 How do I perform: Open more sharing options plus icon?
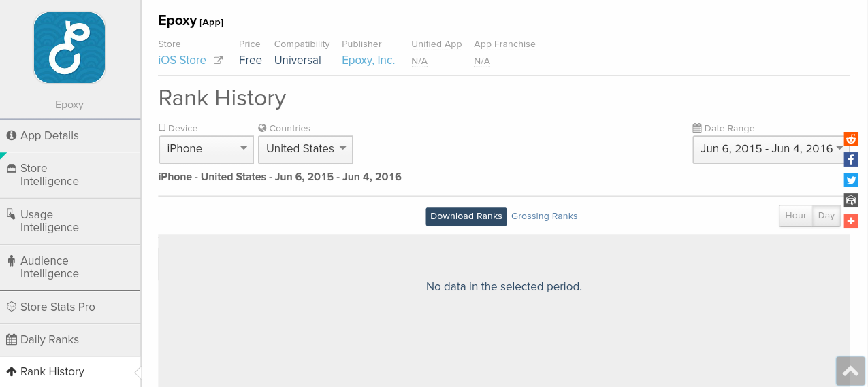tap(851, 221)
